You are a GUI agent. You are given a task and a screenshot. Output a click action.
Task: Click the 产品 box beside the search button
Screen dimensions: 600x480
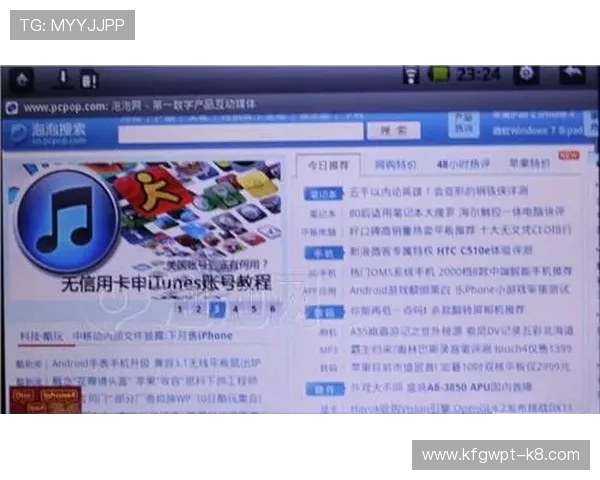point(463,124)
